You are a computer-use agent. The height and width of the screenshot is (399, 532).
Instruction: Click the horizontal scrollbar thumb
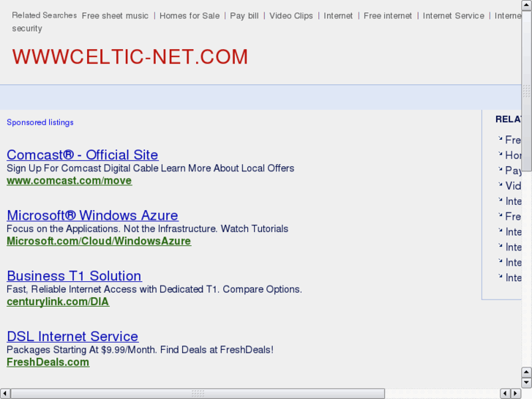click(198, 394)
